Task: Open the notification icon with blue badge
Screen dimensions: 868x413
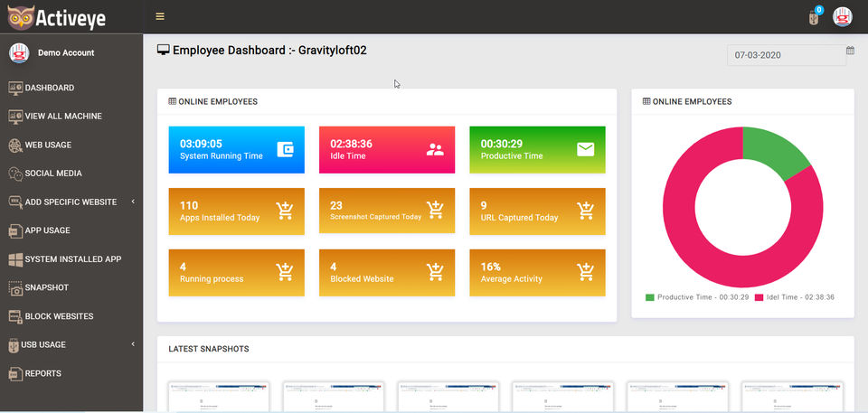Action: (814, 17)
